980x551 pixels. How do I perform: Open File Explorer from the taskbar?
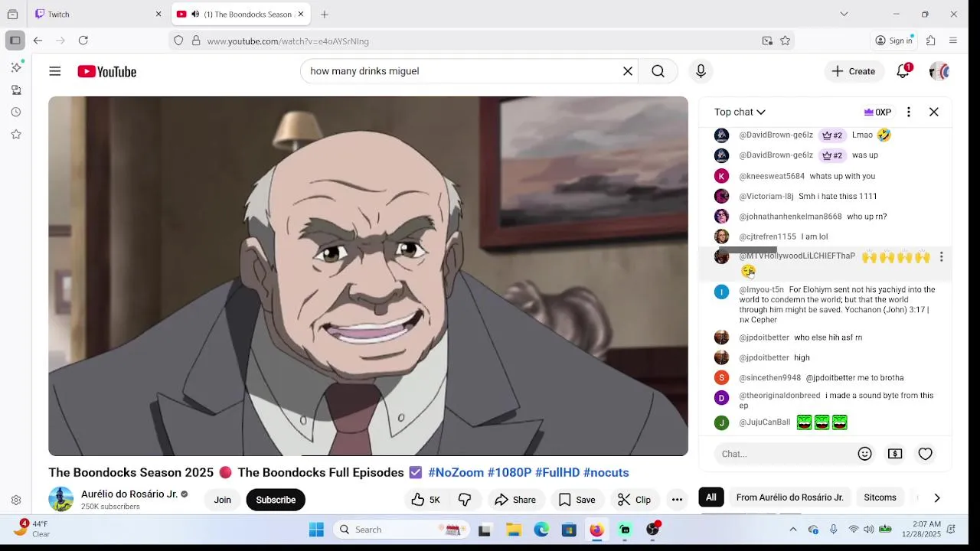(x=514, y=530)
